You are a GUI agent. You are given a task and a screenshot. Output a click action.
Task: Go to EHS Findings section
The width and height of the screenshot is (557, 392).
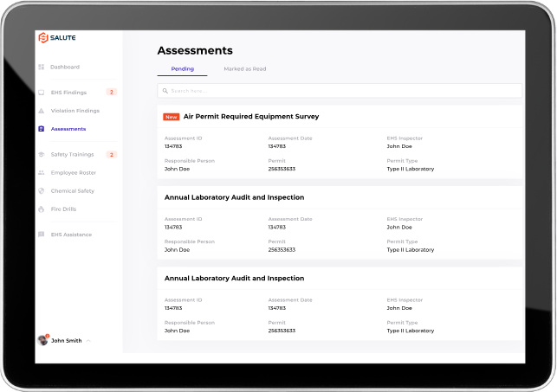coord(68,93)
